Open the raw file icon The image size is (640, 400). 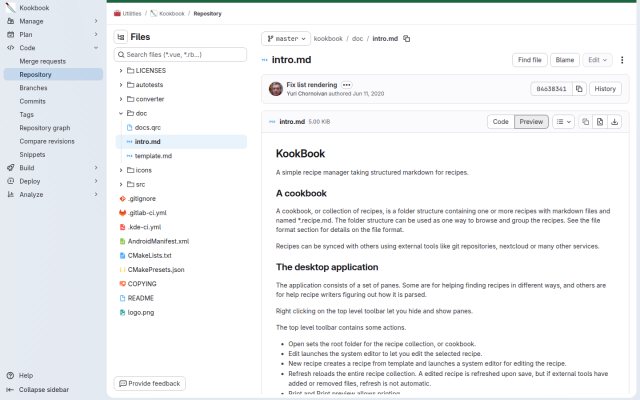(x=600, y=122)
